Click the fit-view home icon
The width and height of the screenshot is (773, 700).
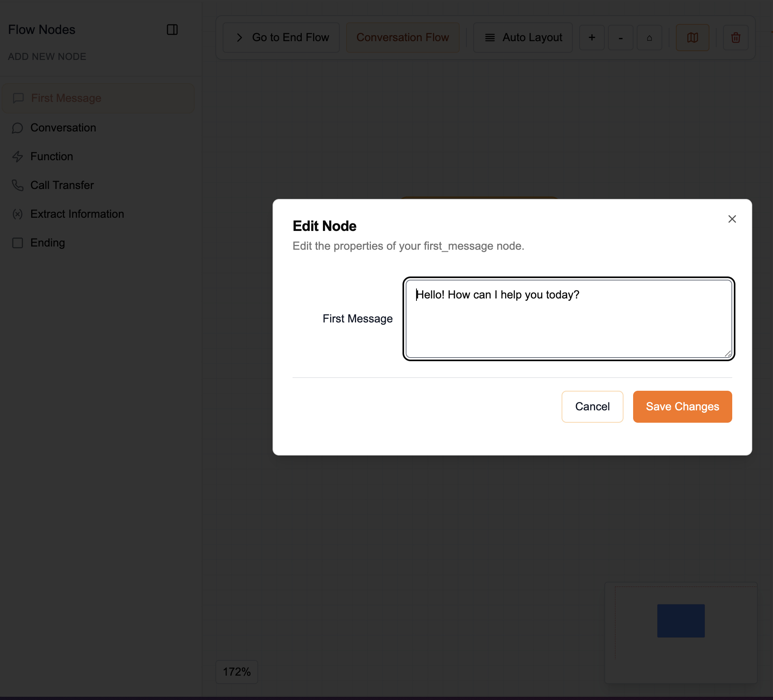coord(649,38)
